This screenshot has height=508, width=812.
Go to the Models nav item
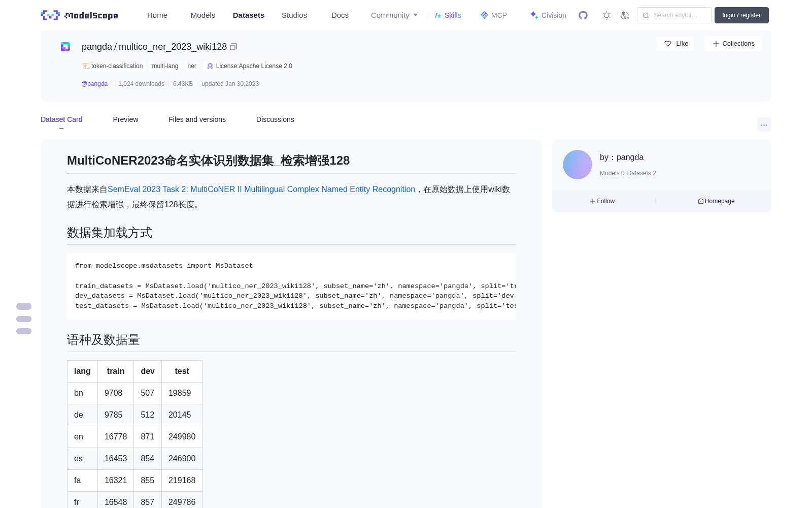tap(203, 15)
